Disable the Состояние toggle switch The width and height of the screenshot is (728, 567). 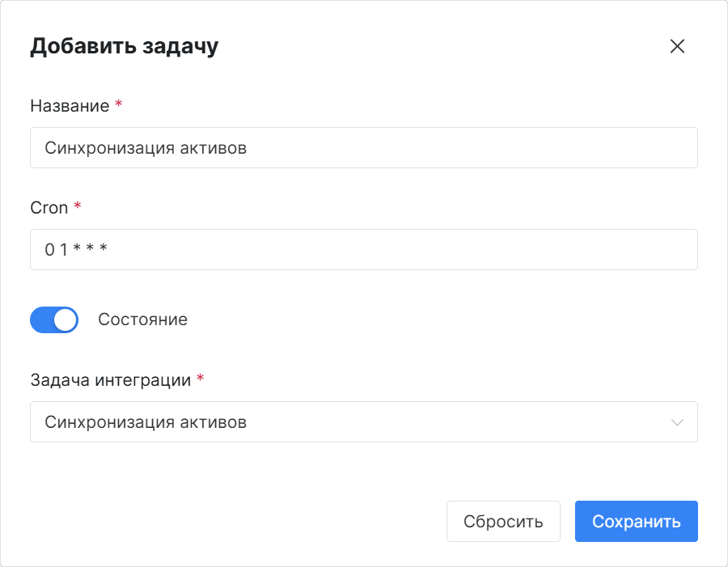click(54, 319)
